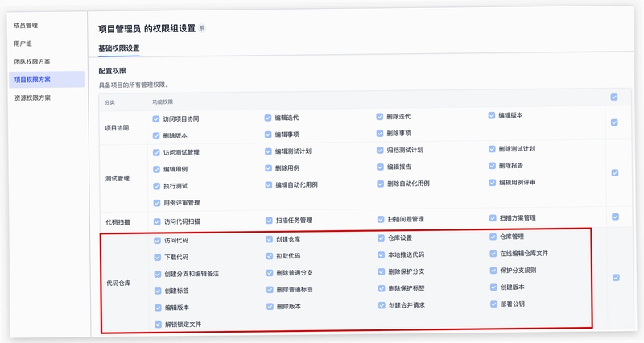Uncheck the 删除用例 checkbox
The width and height of the screenshot is (644, 343).
(x=268, y=168)
